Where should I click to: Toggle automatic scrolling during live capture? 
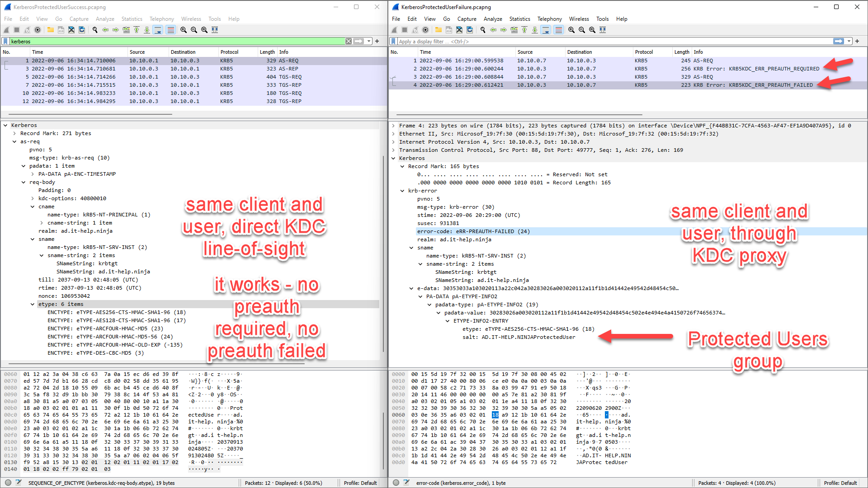[x=157, y=30]
